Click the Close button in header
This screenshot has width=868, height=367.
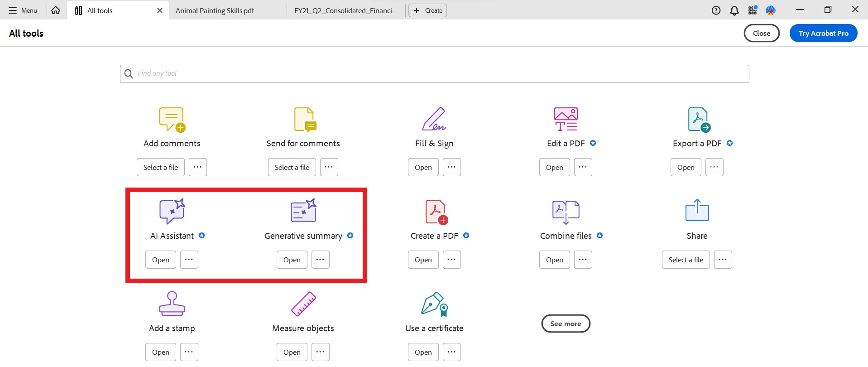pyautogui.click(x=762, y=33)
